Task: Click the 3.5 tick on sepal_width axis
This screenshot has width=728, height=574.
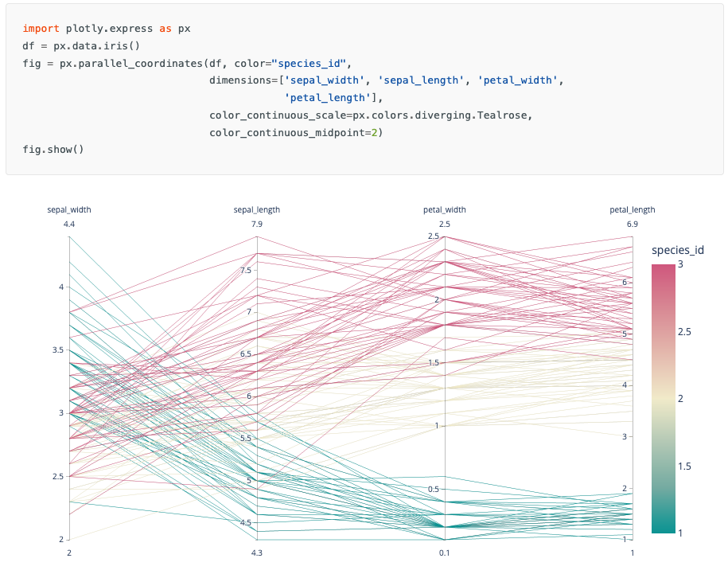Action: 59,349
